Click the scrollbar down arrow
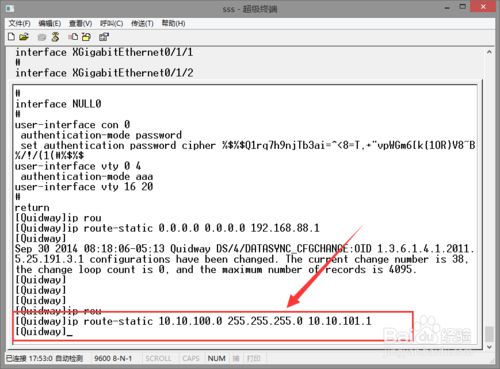Image resolution: width=500 pixels, height=369 pixels. pyautogui.click(x=489, y=347)
